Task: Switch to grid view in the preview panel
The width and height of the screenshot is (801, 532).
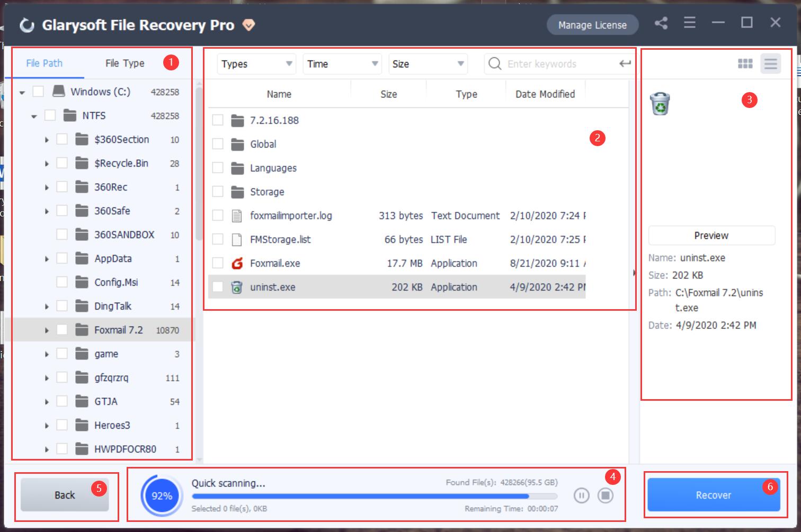Action: [x=745, y=64]
